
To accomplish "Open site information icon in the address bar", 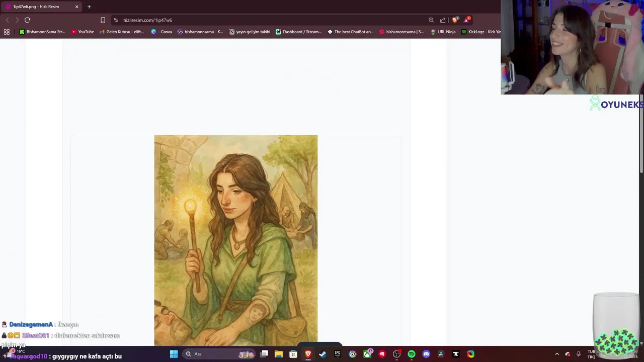I will tap(116, 20).
